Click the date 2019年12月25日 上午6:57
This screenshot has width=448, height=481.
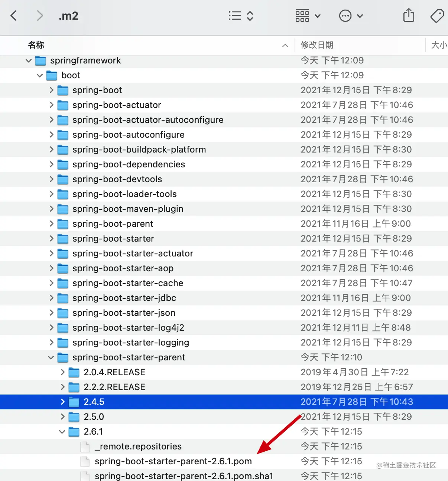(357, 387)
